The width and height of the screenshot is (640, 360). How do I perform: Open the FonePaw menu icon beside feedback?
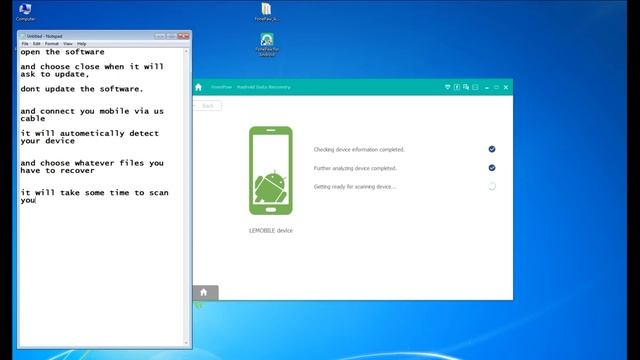point(476,87)
